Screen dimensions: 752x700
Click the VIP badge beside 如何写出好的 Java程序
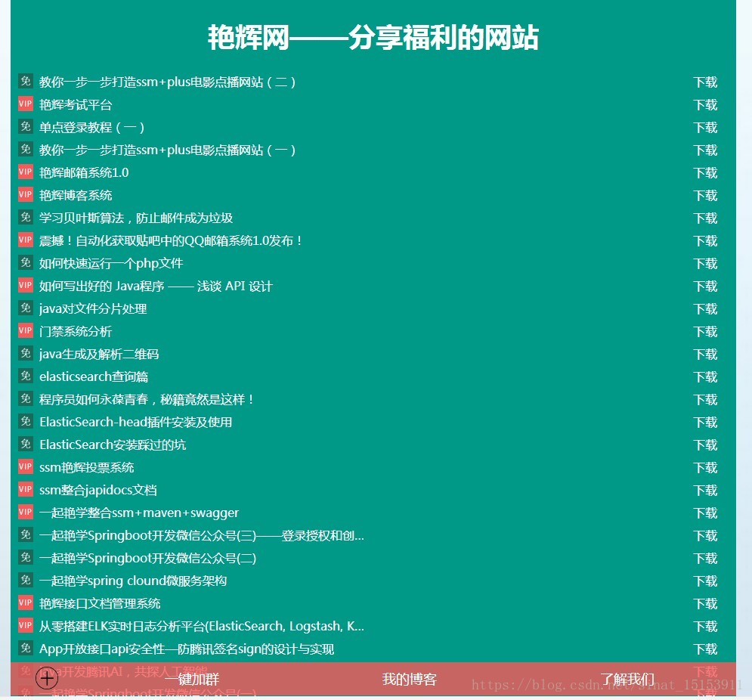coord(26,286)
